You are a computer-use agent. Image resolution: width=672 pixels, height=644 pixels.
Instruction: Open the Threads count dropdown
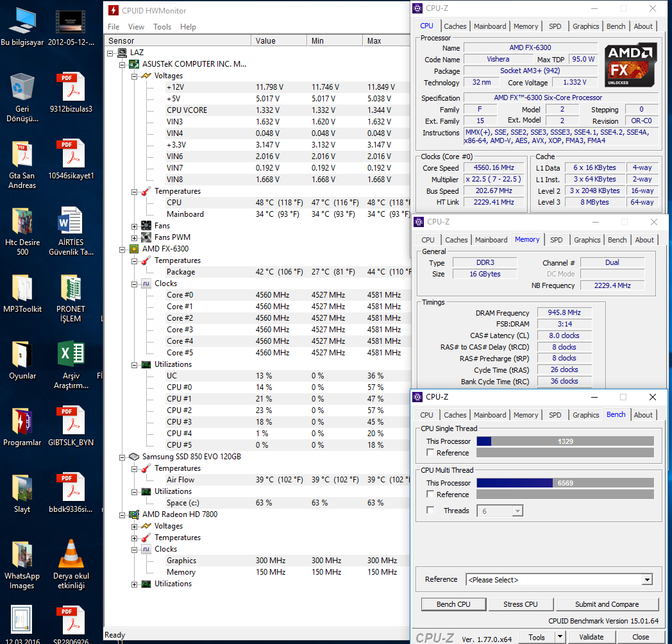coord(517,511)
